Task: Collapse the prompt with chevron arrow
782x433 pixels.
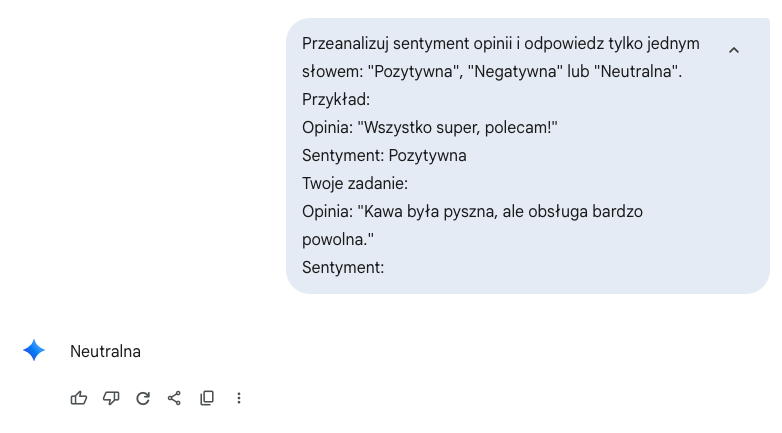Action: [734, 50]
